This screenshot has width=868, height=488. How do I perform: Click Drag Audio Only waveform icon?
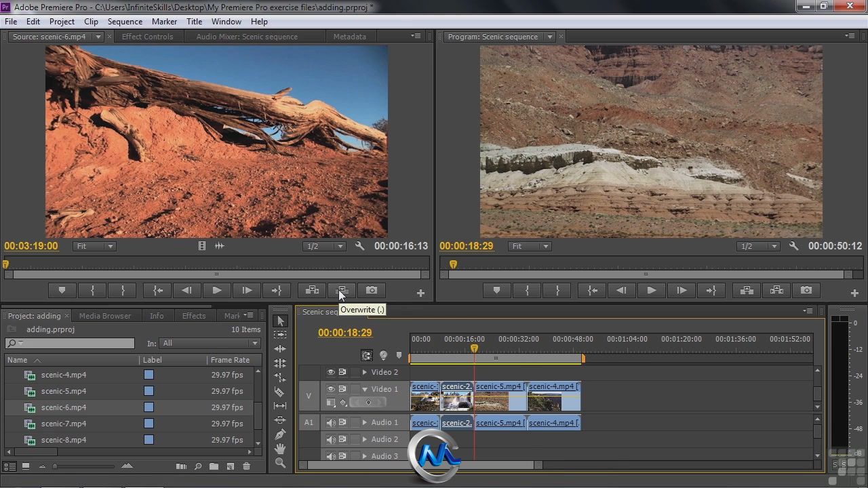[x=220, y=246]
